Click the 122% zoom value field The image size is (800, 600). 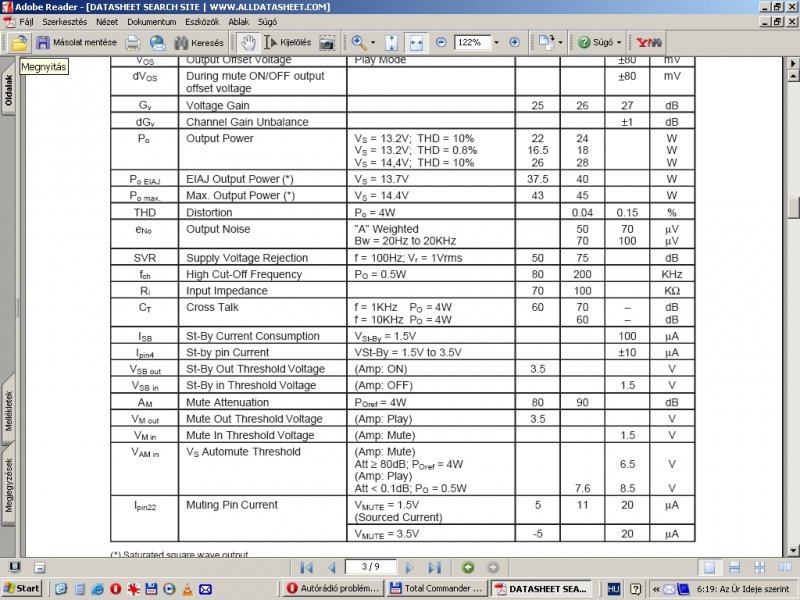472,42
